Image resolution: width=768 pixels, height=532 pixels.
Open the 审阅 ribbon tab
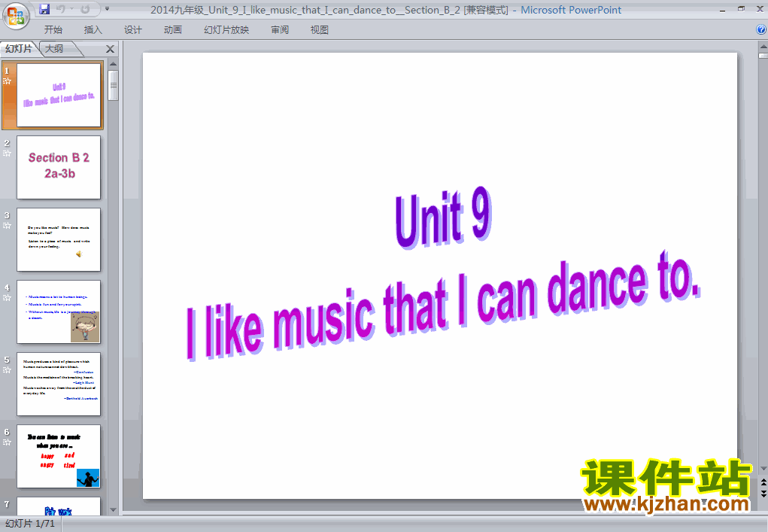(280, 30)
